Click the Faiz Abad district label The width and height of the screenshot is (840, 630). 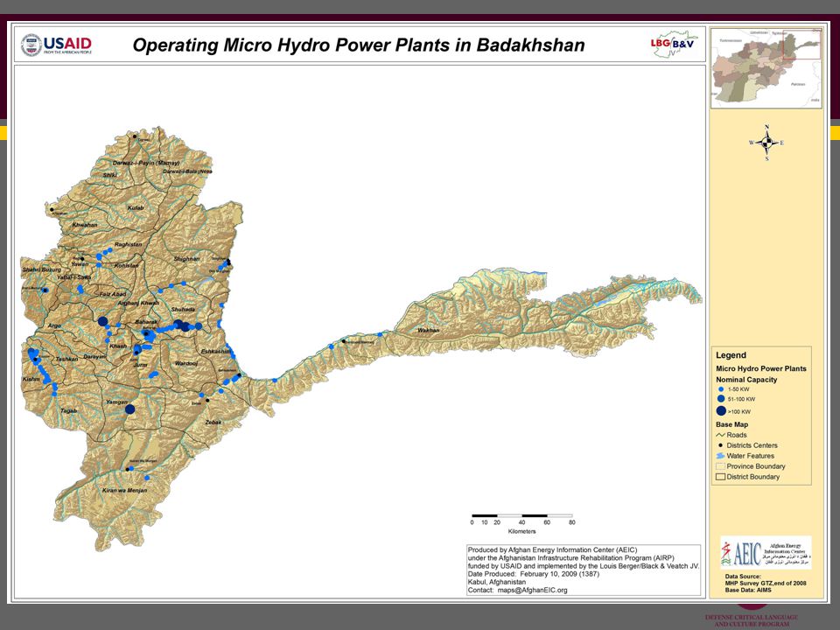[x=113, y=294]
